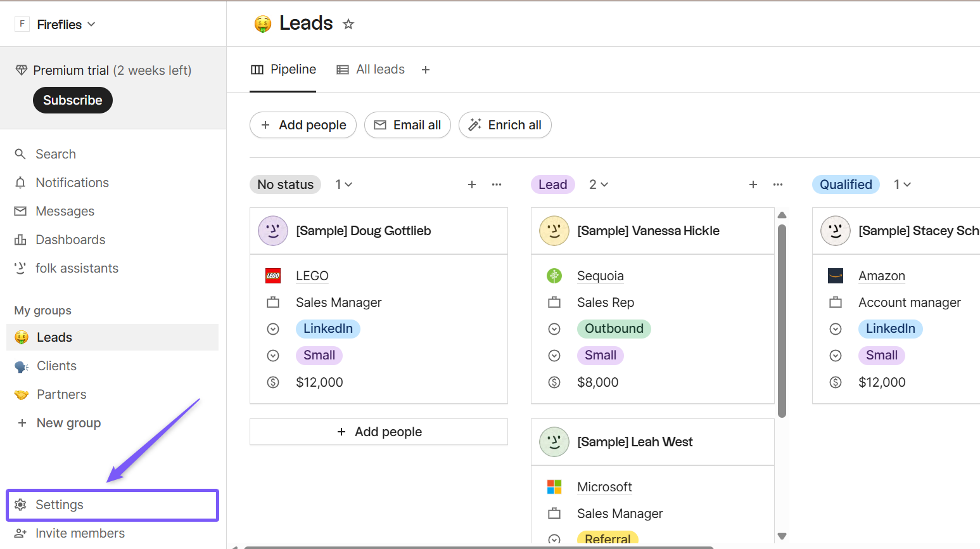Click the plus icon to add view
Image resolution: width=980 pixels, height=549 pixels.
tap(426, 70)
